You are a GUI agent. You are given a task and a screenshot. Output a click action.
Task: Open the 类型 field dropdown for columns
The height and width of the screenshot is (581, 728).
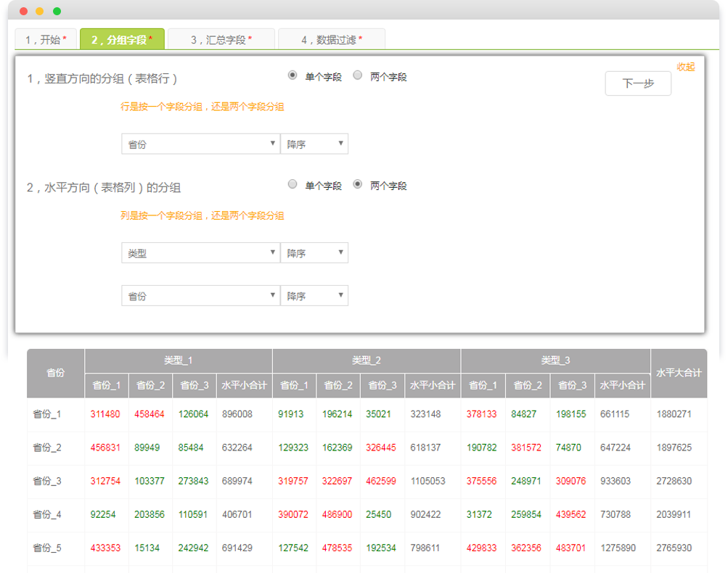tap(200, 252)
